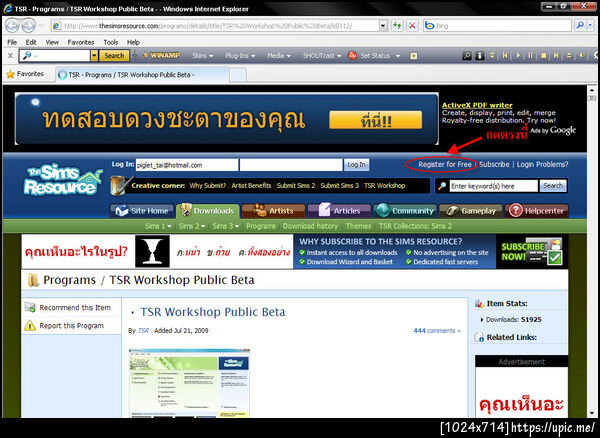
Task: Click the browser Back arrow button
Action: coord(12,26)
